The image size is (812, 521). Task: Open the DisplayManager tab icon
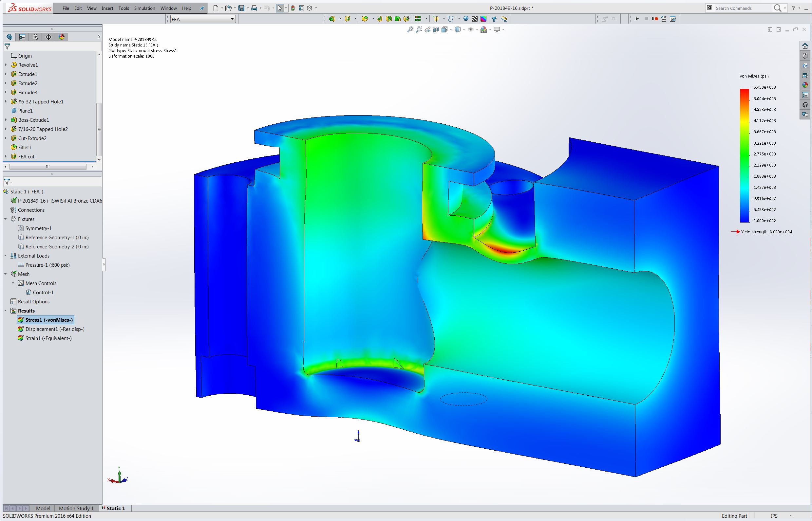[62, 37]
